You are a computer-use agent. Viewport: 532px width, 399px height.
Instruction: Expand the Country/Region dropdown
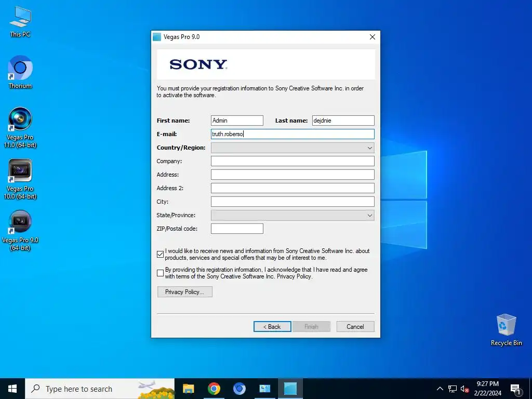click(x=292, y=148)
